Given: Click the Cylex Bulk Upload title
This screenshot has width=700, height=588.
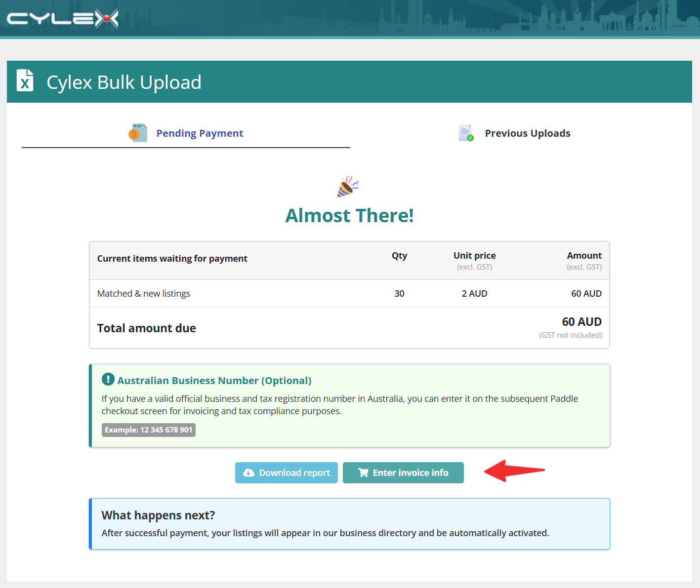Looking at the screenshot, I should click(124, 82).
